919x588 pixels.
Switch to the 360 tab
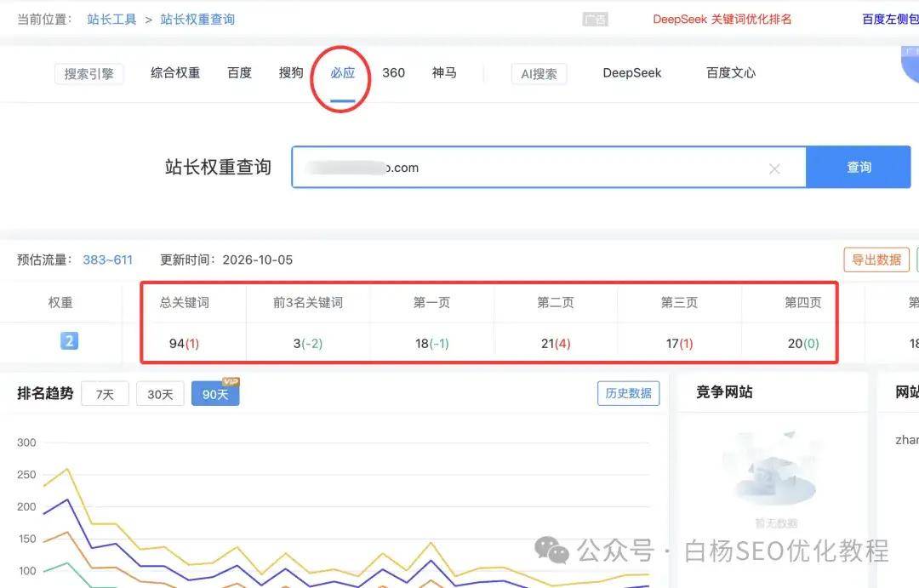(x=393, y=72)
